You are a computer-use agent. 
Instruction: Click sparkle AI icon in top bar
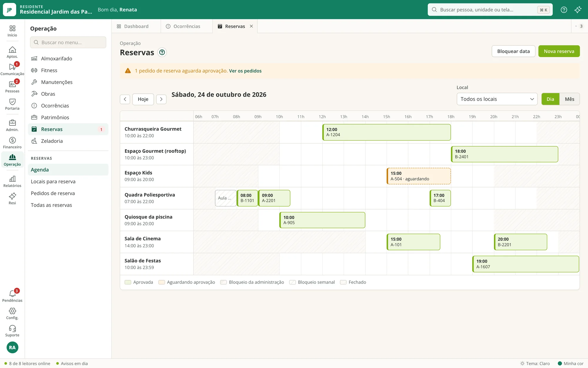pyautogui.click(x=578, y=10)
